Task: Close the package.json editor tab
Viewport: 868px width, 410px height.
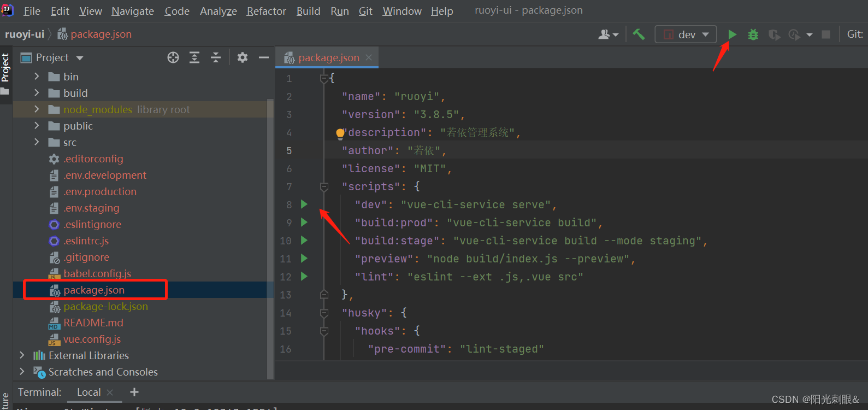Action: (369, 57)
